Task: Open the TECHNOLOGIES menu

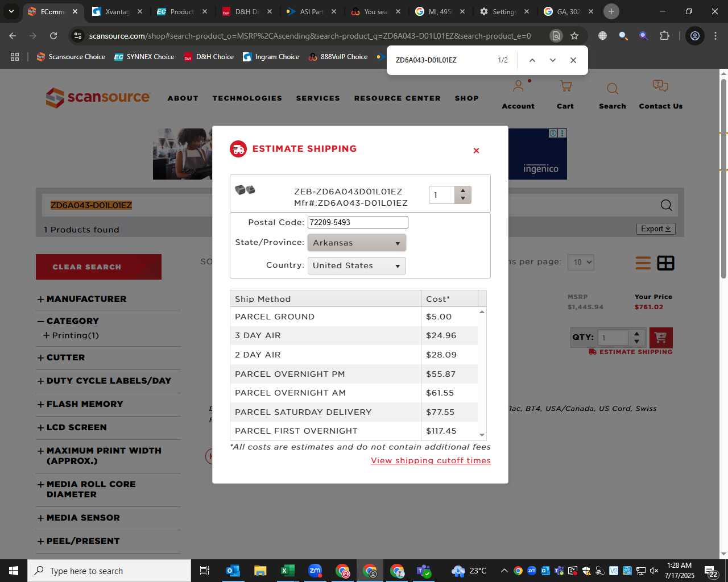Action: coord(247,98)
